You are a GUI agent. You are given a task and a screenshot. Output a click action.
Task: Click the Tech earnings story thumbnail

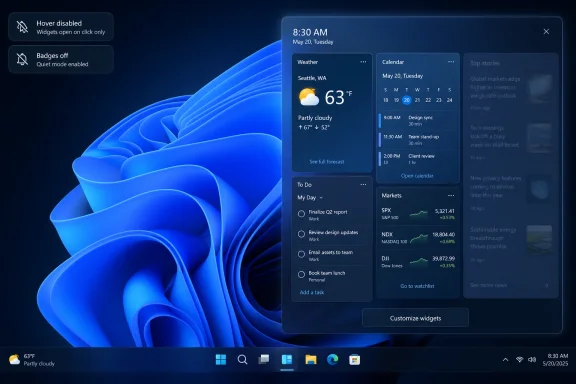click(x=539, y=138)
